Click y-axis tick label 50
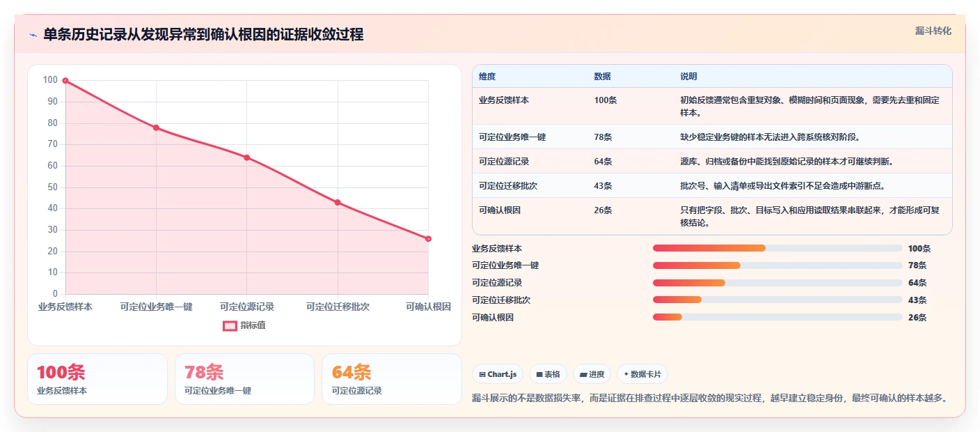Viewport: 980px width, 432px height. (52, 187)
